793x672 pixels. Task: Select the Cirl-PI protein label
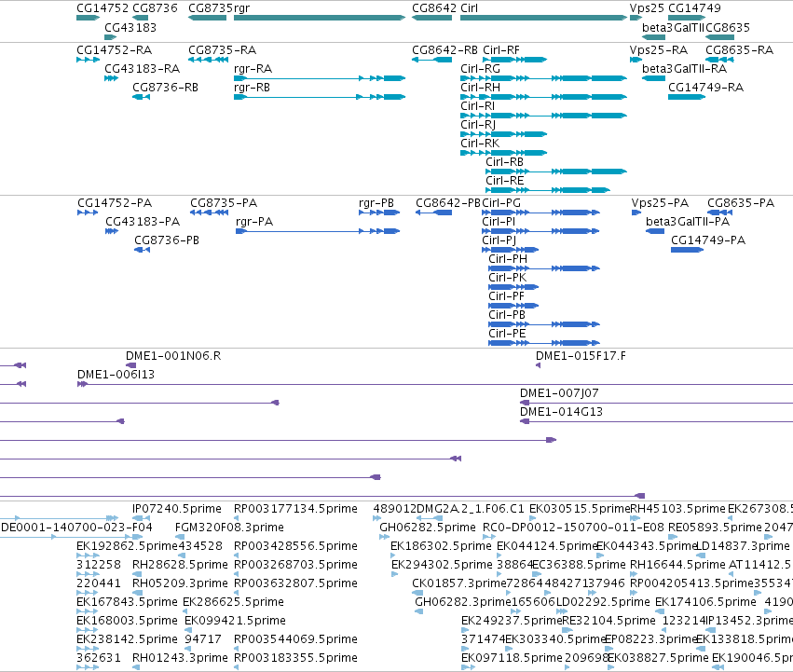[x=499, y=222]
